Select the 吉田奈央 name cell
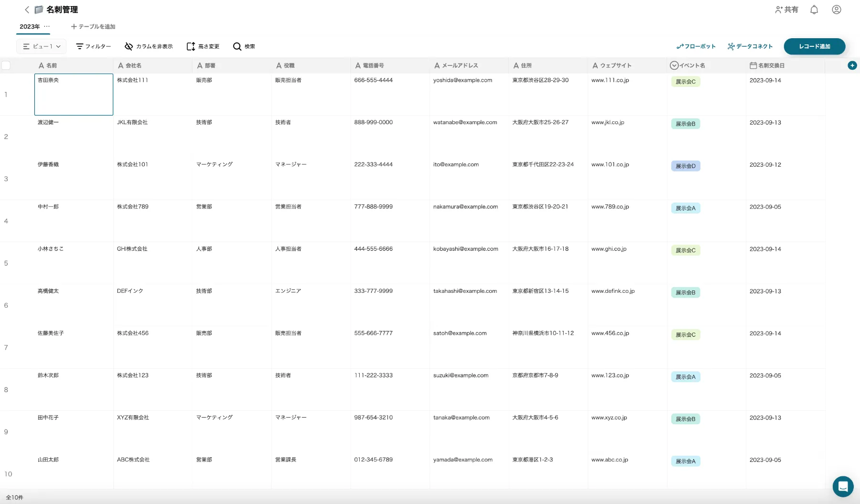Screen dimensions: 860x504 [x=74, y=95]
